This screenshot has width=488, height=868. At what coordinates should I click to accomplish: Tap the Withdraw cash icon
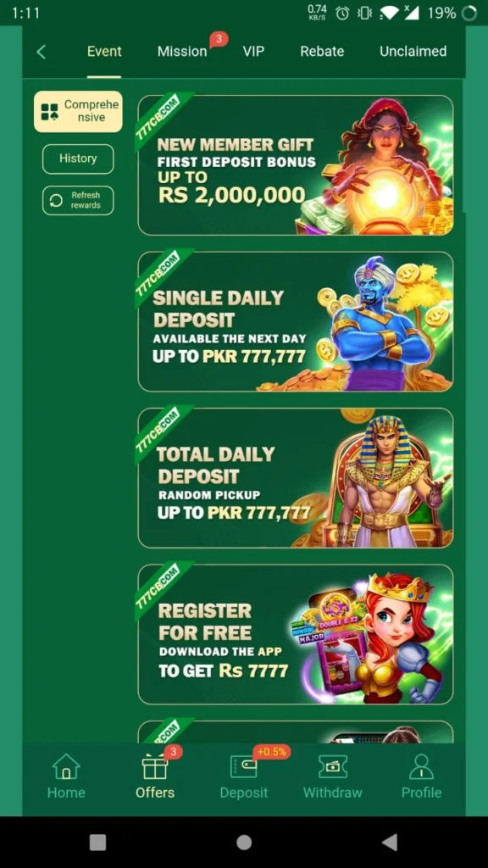[332, 766]
